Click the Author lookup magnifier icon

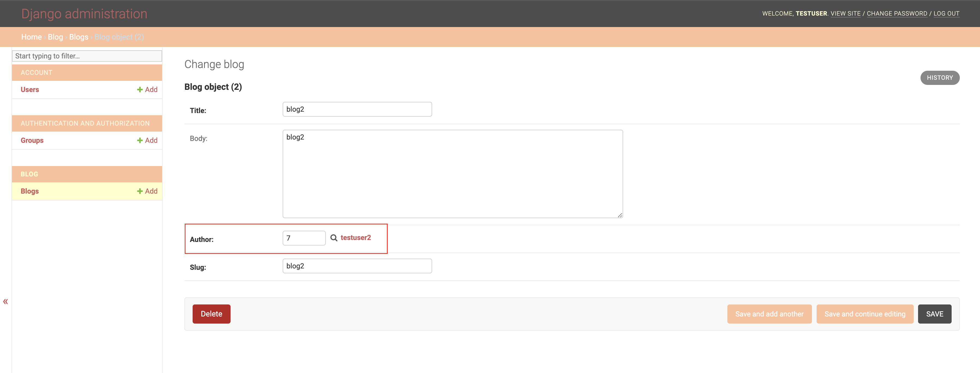[334, 238]
